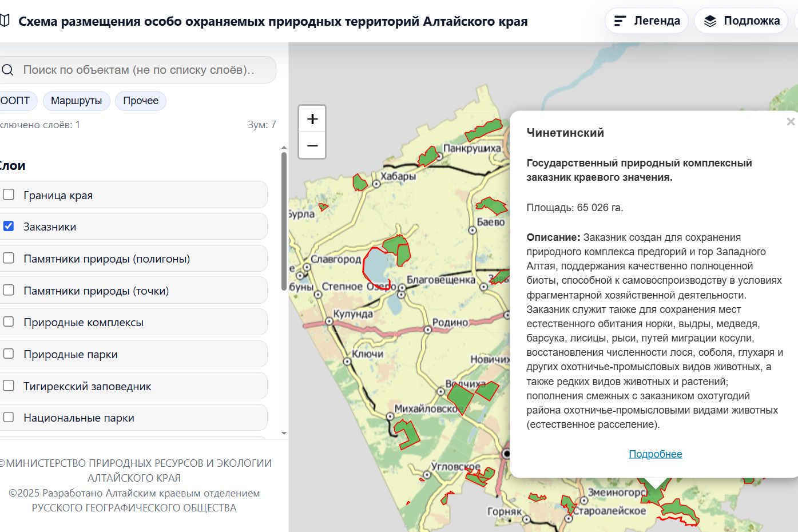Check the Природные парки layer
The height and width of the screenshot is (532, 798).
[x=8, y=354]
